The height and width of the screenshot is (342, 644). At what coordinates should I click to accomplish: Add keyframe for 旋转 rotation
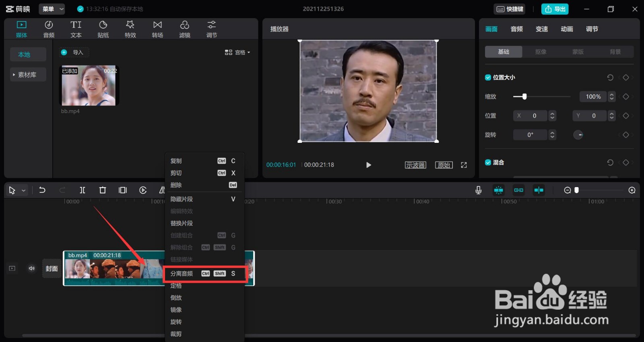coord(626,135)
